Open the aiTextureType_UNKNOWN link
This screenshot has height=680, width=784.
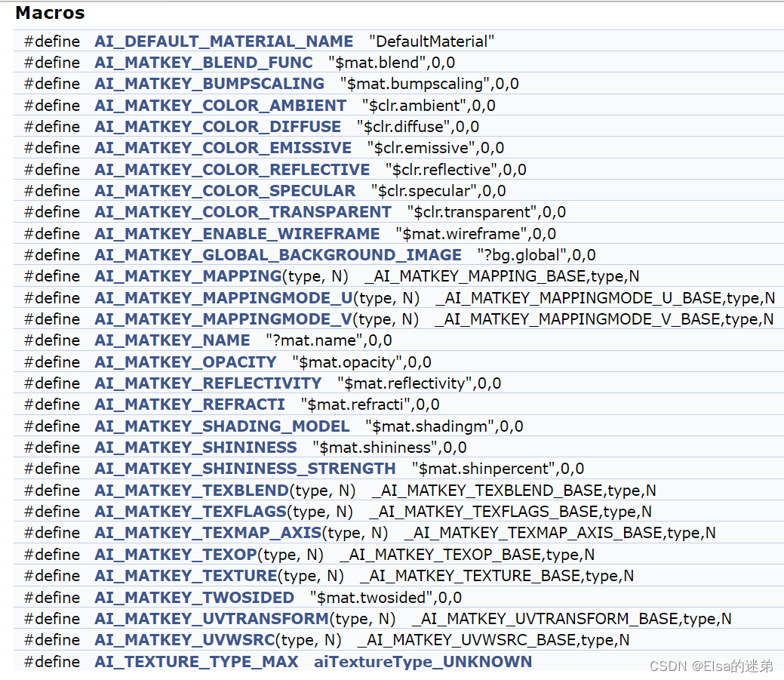(423, 662)
